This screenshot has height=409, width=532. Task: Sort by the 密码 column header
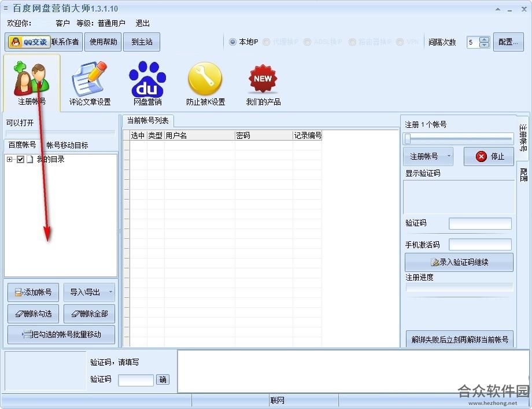pos(264,135)
